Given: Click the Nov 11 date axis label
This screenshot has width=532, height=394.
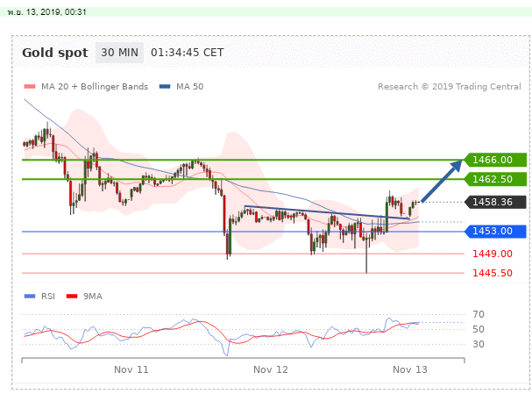Looking at the screenshot, I should coord(131,369).
